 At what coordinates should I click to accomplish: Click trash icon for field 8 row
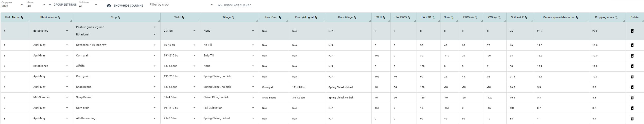632,118
